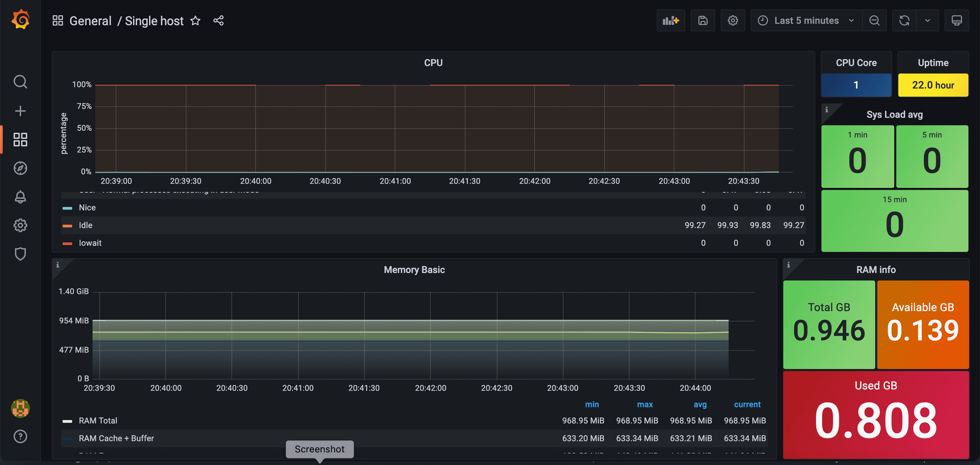Image resolution: width=980 pixels, height=465 pixels.
Task: Open the Server Admin shield icon
Action: tap(20, 254)
